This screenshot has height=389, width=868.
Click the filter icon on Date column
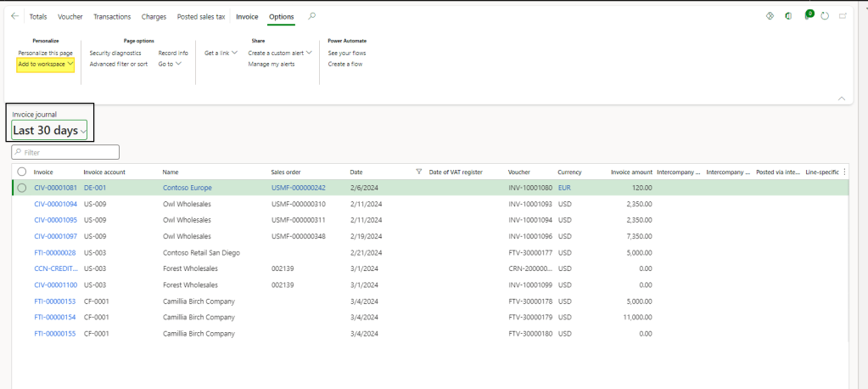click(418, 172)
